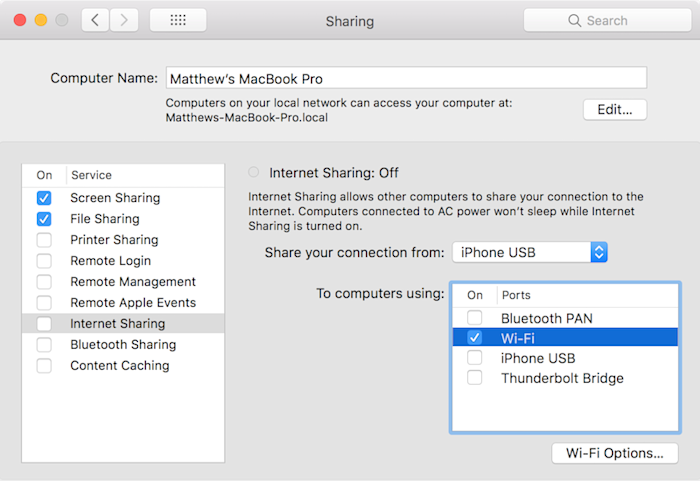Show all preferences grid icon
The image size is (700, 481).
[178, 20]
